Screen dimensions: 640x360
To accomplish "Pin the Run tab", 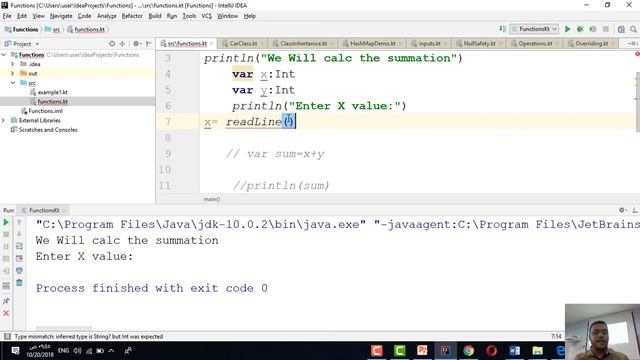I will point(6,301).
